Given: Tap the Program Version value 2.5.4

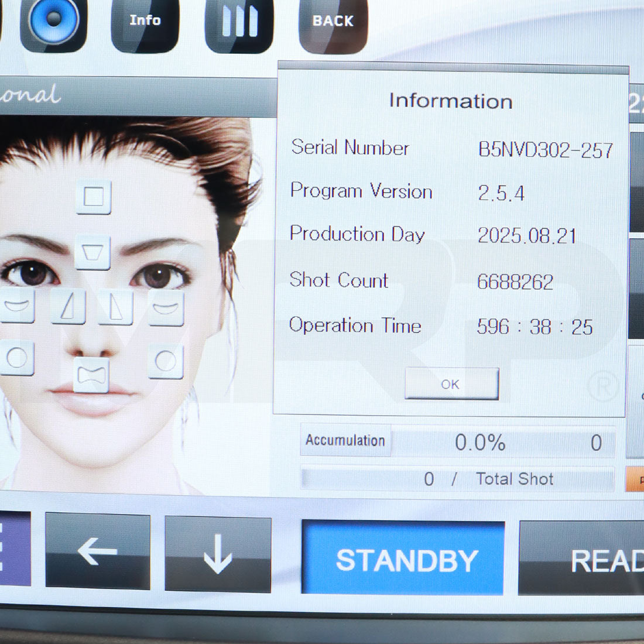Looking at the screenshot, I should point(501,193).
